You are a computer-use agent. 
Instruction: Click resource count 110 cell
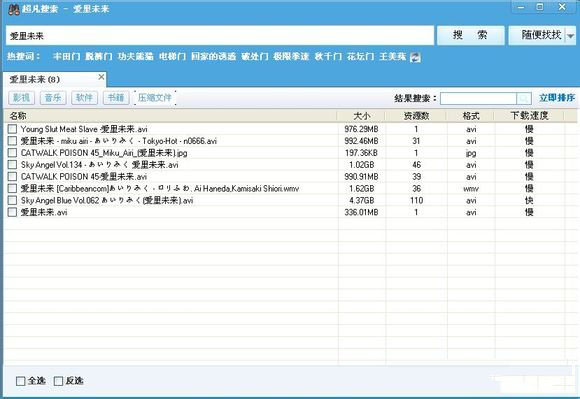(417, 200)
